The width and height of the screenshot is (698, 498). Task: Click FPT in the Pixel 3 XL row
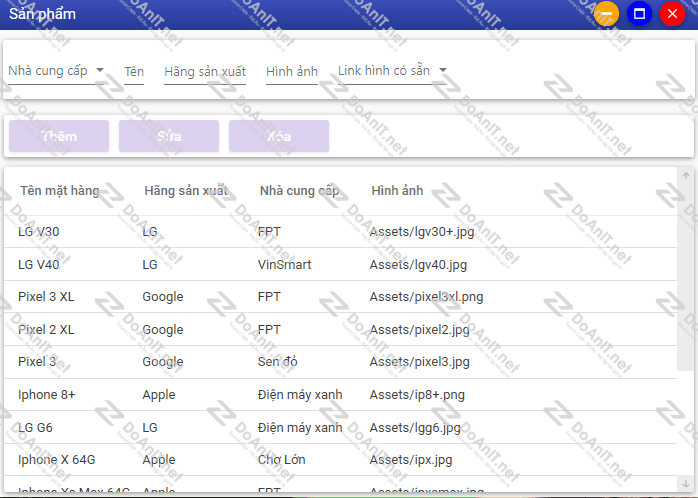click(x=269, y=297)
